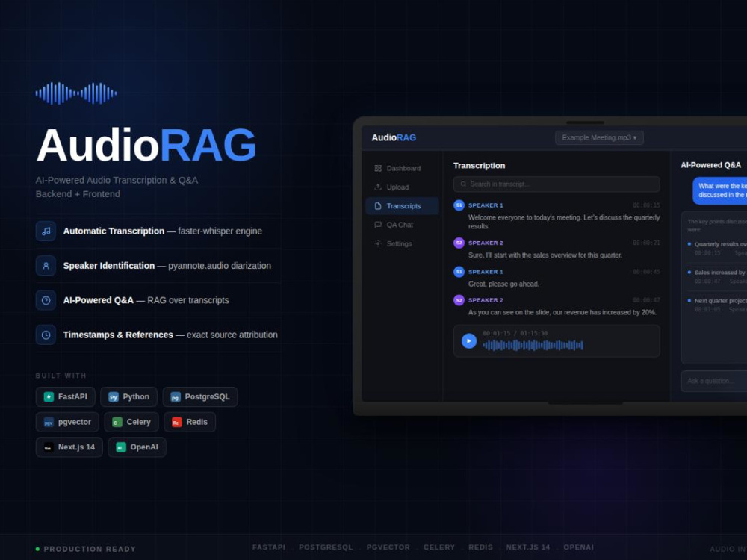
Task: Click the blue waveform logo above AudioRAG
Action: (x=76, y=93)
